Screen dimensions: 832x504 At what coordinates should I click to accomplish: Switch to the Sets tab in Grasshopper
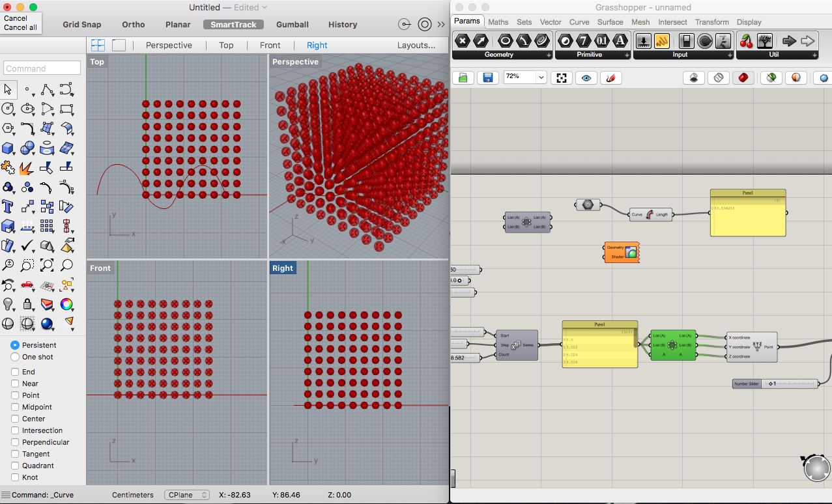(x=524, y=21)
